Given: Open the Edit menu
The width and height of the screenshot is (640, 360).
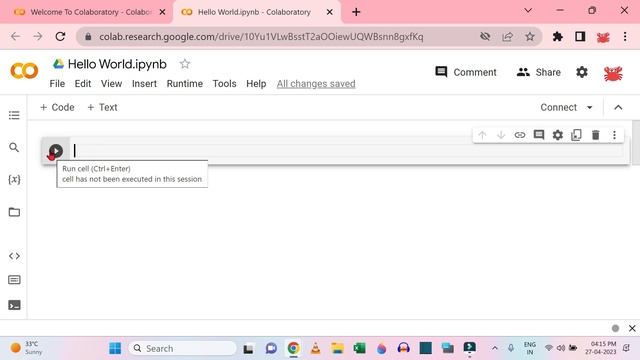Looking at the screenshot, I should click(83, 84).
